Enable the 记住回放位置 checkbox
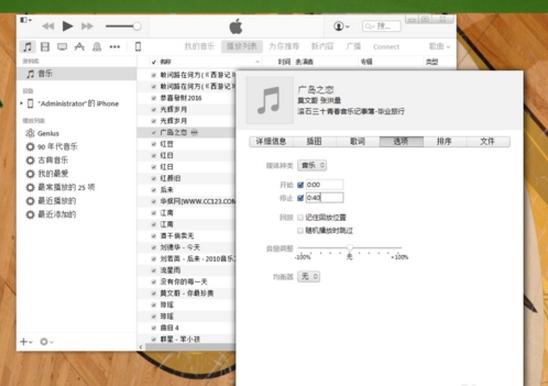 300,217
